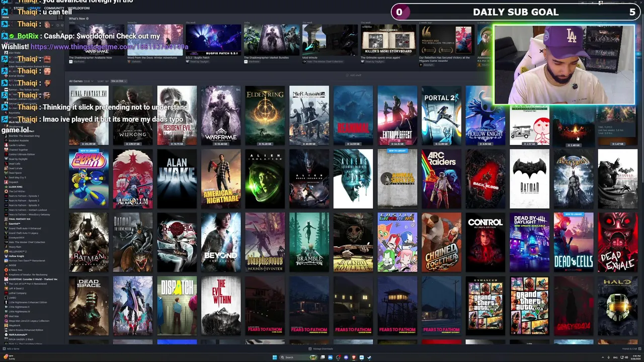
Task: Select the Bramble cover
Action: (309, 242)
